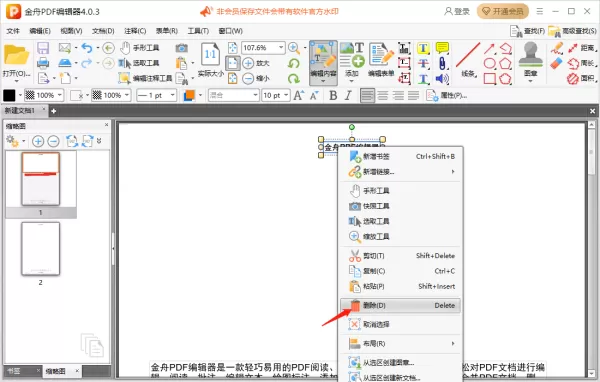Select the red oval shape tool

click(489, 64)
